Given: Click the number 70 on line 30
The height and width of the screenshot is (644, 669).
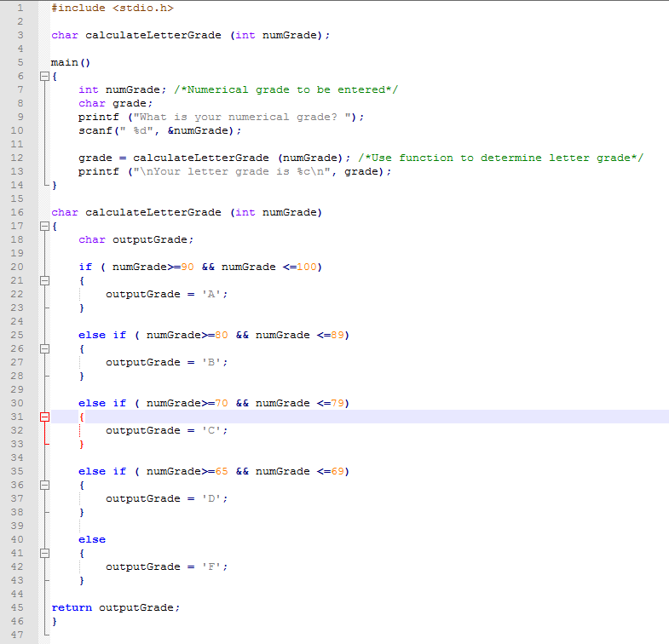Looking at the screenshot, I should (222, 404).
